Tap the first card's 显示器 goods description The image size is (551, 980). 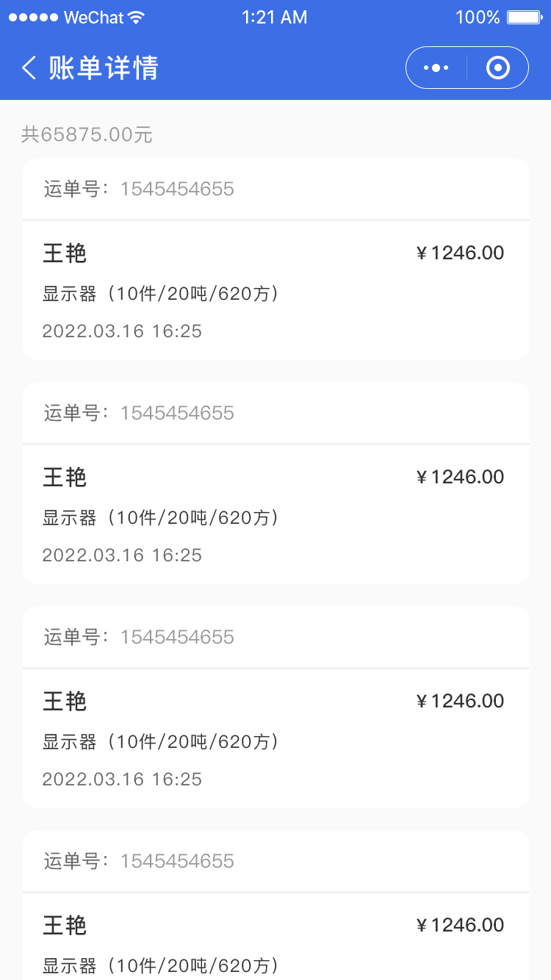(161, 294)
